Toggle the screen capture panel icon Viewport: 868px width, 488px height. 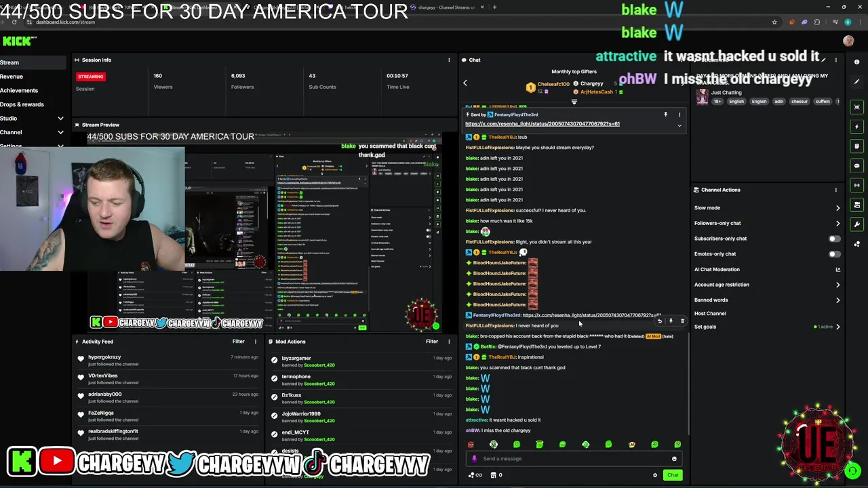tap(857, 107)
